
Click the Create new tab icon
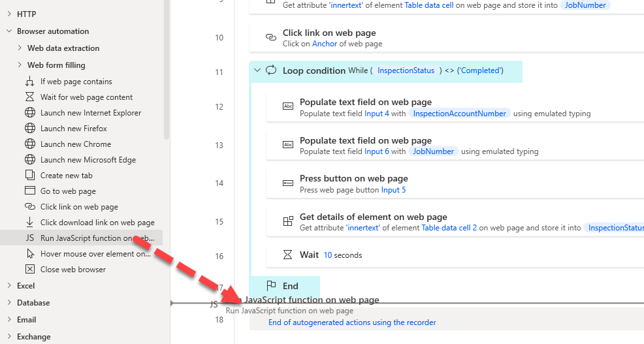coord(29,176)
